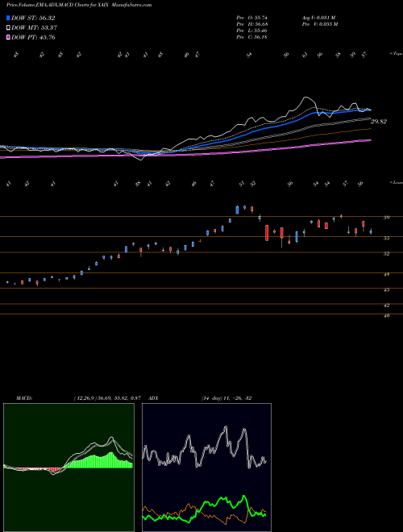
Task: Click the 59 price axis label
Action: pos(386,218)
